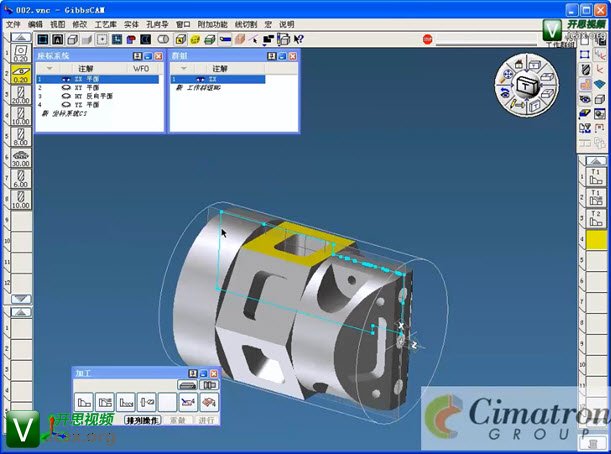
Task: Click the context help arrow-question icon
Action: click(x=298, y=39)
